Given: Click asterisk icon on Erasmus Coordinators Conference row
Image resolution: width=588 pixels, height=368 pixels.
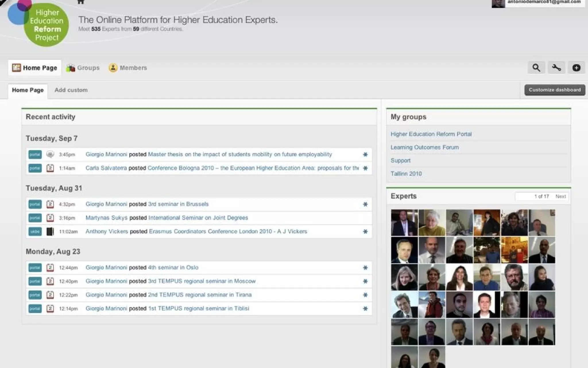Looking at the screenshot, I should pyautogui.click(x=365, y=231).
